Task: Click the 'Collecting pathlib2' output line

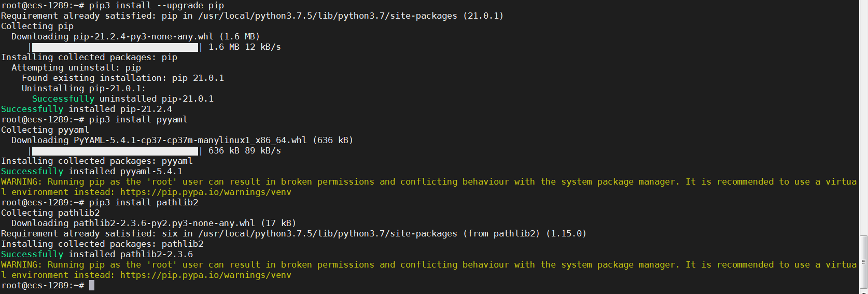Action: coord(50,213)
